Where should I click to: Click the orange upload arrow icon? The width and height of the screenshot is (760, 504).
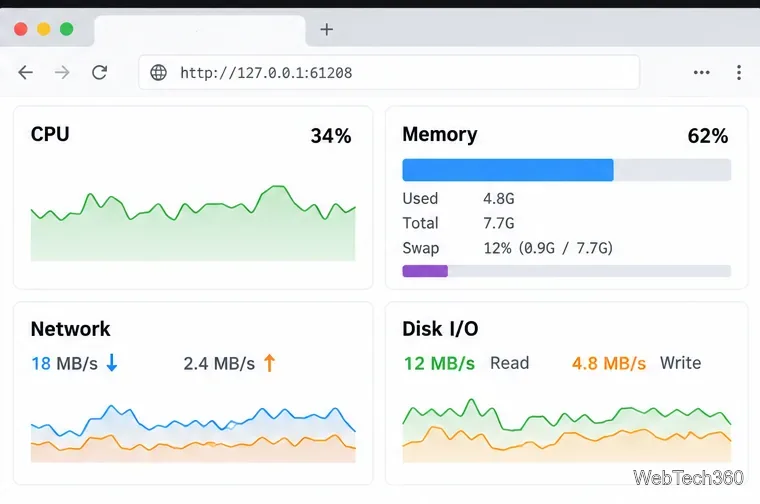(269, 362)
